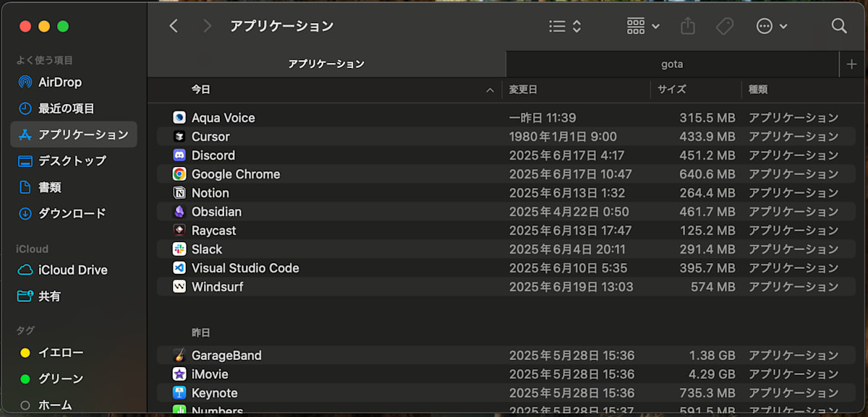Click the Share toolbar icon
868x417 pixels.
point(688,26)
